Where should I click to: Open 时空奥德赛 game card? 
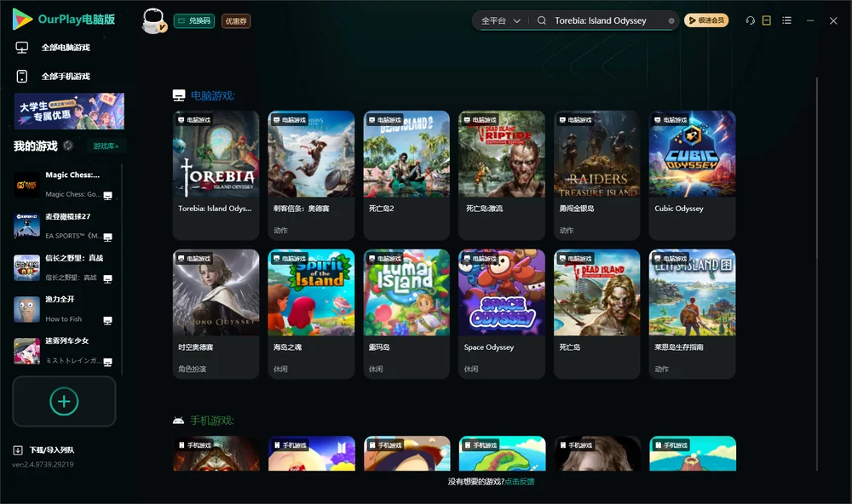coord(216,314)
